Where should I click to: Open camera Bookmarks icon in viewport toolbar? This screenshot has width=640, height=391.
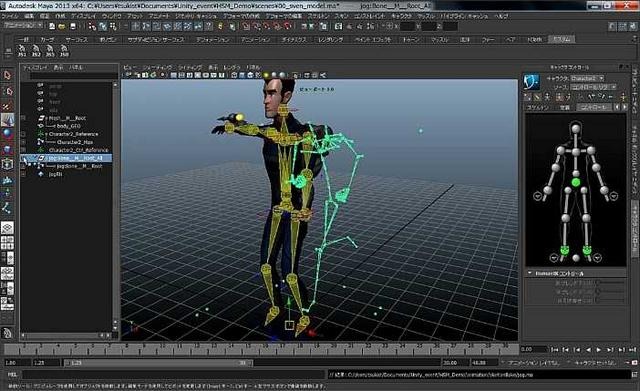(145, 75)
